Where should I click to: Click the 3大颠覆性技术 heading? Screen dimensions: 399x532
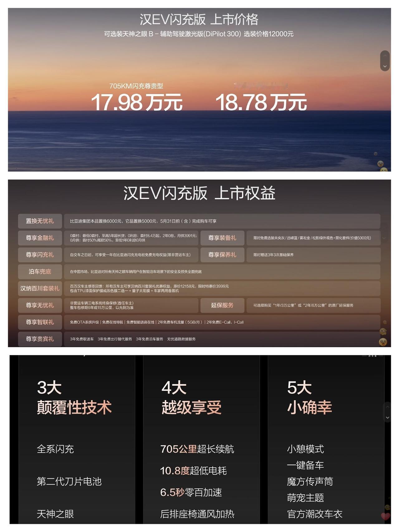[74, 398]
